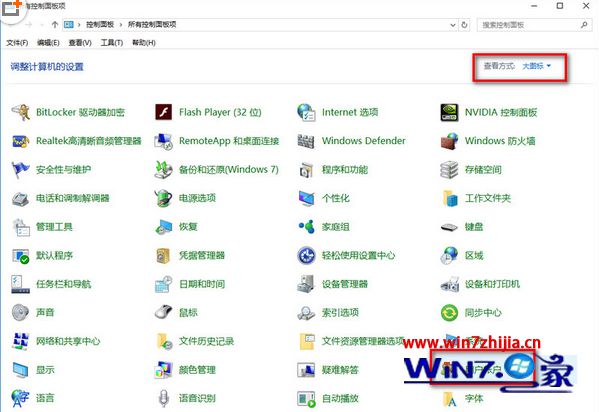Open the 工具(T) menu

[112, 42]
